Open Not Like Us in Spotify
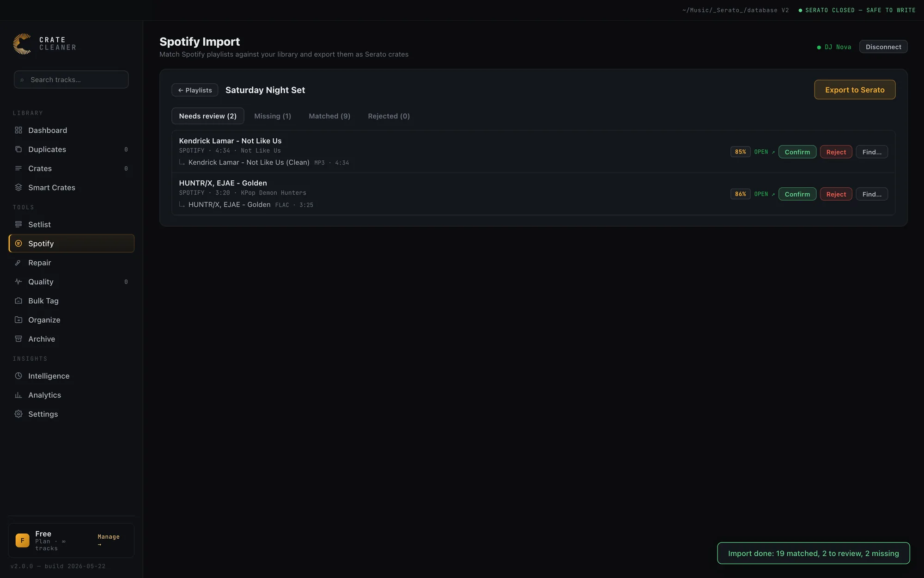This screenshot has height=578, width=924. point(764,152)
